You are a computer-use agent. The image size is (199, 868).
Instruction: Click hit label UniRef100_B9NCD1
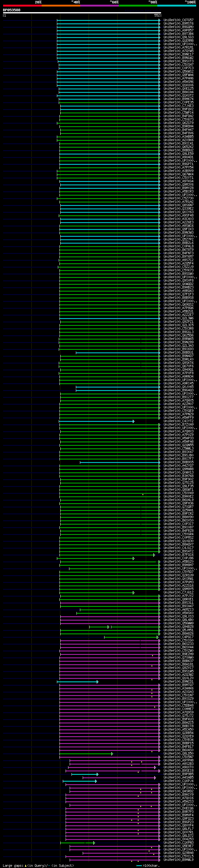point(178,682)
